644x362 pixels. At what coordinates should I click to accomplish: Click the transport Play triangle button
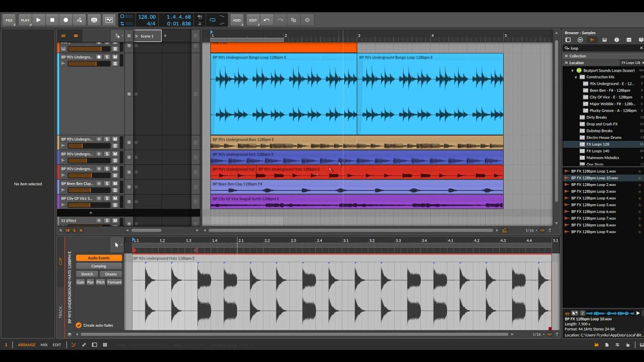(38, 20)
